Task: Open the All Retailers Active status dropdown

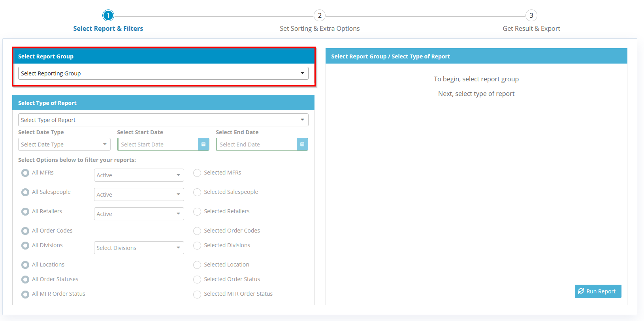Action: [x=139, y=214]
